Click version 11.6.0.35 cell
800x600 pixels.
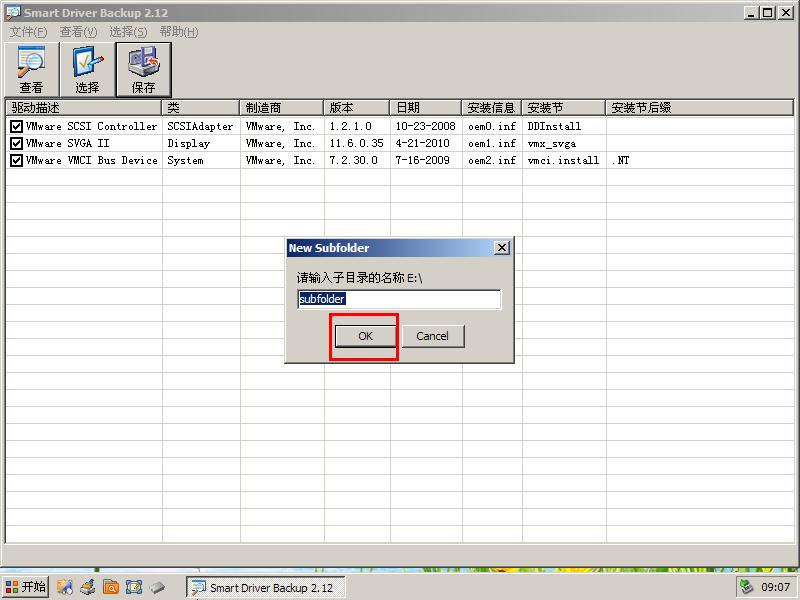point(356,143)
